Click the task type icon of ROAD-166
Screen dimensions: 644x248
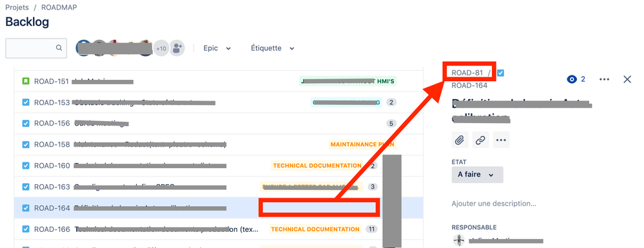tap(26, 229)
